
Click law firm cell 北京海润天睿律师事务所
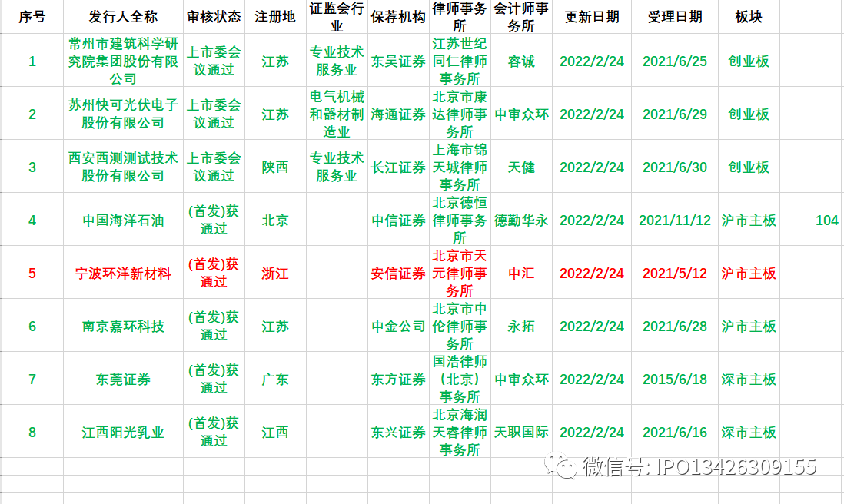[x=460, y=431]
